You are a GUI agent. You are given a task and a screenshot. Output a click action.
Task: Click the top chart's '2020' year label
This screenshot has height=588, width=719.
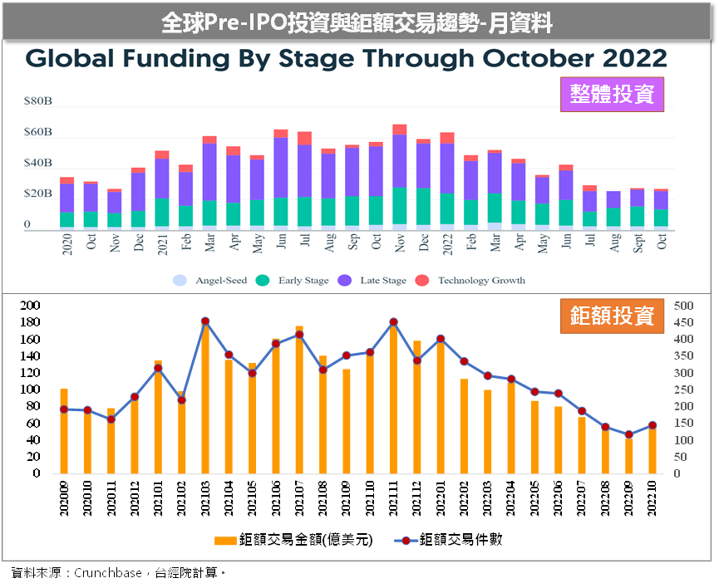(67, 244)
